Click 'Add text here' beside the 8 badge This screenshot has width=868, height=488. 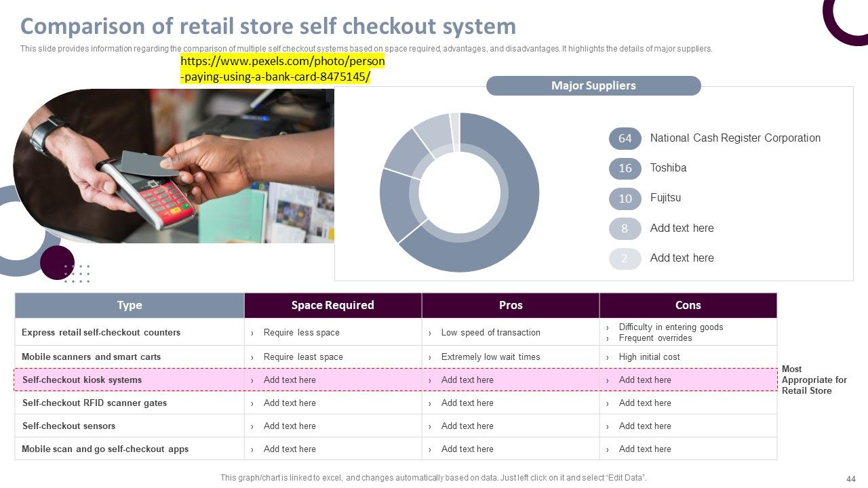pyautogui.click(x=682, y=228)
